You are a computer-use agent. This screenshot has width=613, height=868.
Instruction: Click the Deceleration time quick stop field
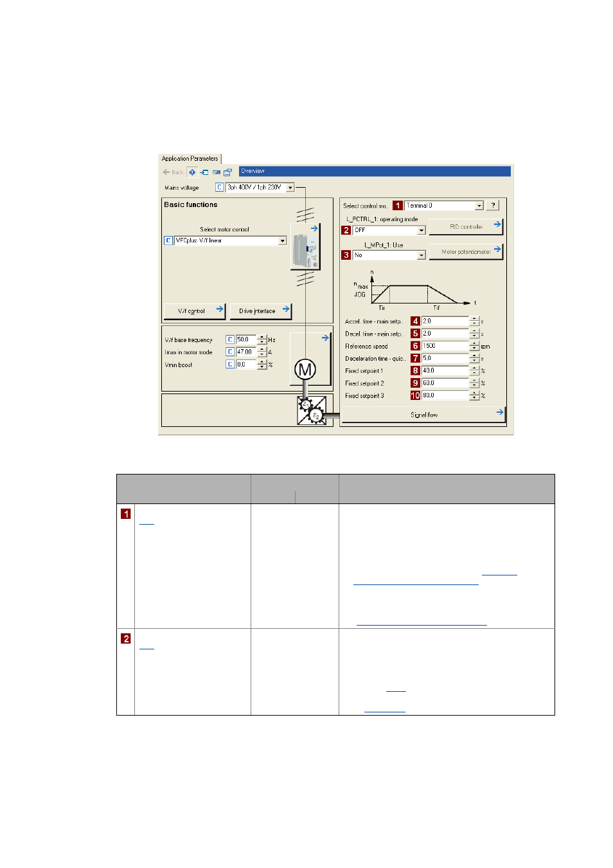[445, 358]
